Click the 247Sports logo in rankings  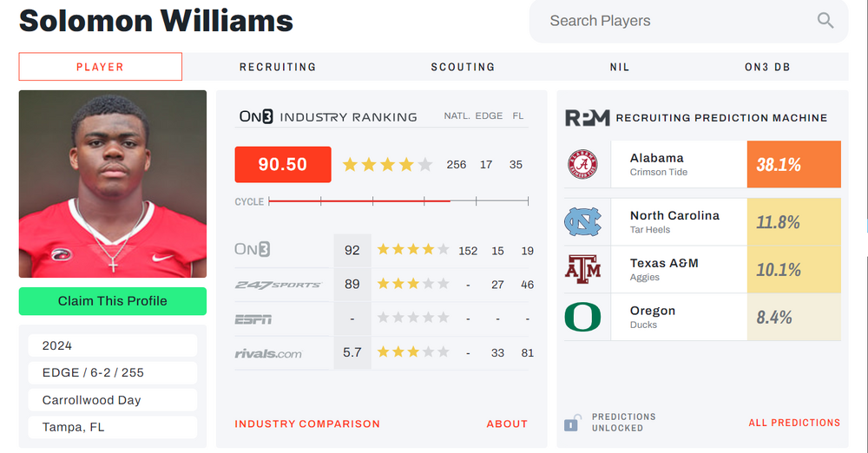point(278,285)
